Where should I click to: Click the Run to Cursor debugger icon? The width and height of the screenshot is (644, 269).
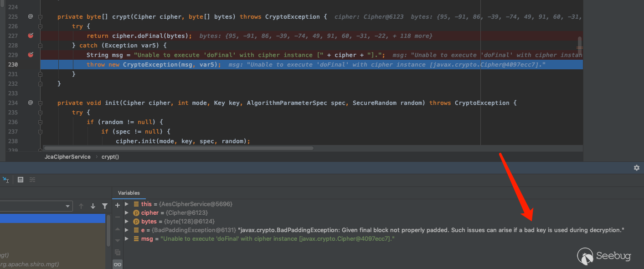(x=5, y=180)
